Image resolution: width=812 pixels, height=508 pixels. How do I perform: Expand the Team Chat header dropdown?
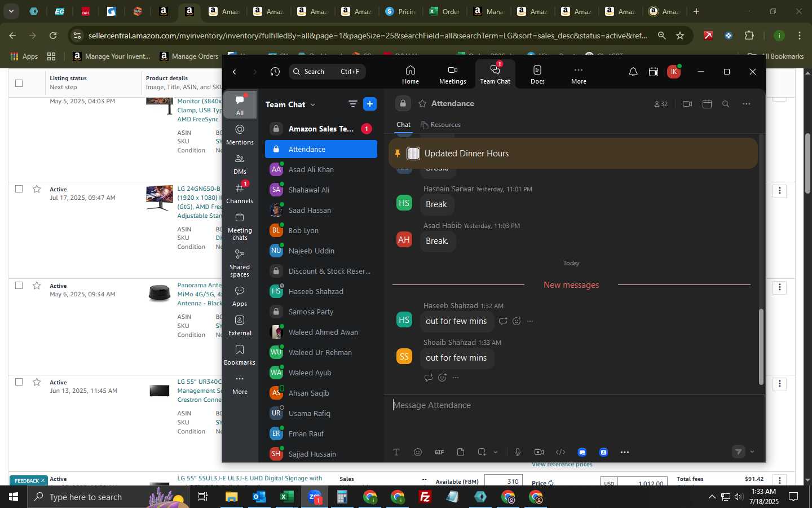pyautogui.click(x=313, y=104)
